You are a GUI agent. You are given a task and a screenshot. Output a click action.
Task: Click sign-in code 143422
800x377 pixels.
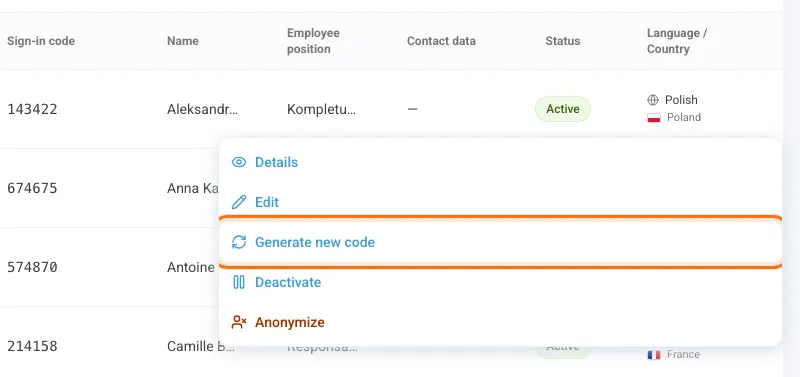tap(32, 109)
